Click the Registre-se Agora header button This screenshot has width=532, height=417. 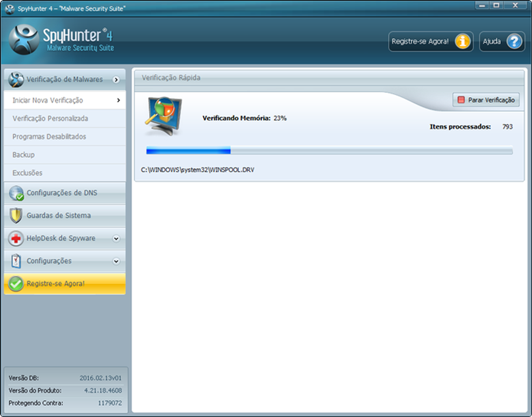click(430, 42)
